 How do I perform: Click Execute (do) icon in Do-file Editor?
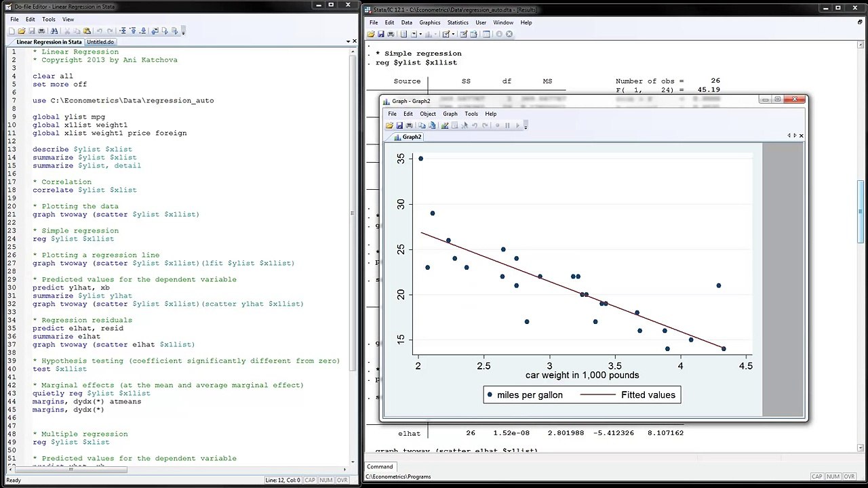click(x=165, y=30)
